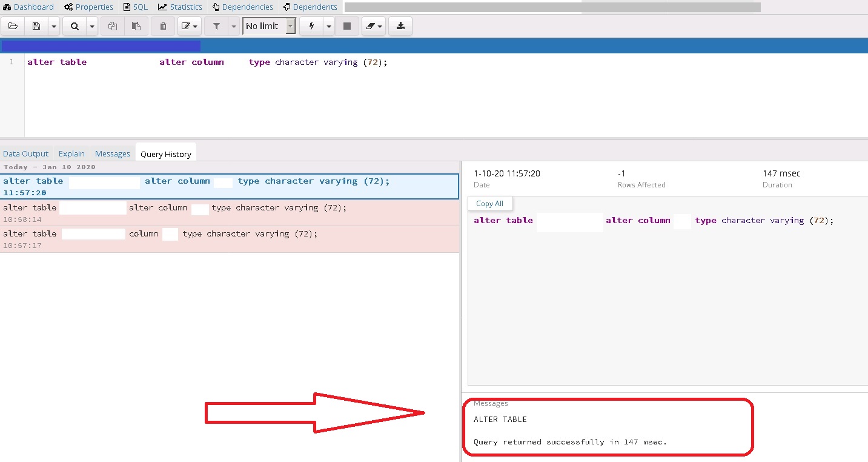Click the Copy icon in toolbar
This screenshot has width=868, height=462.
pyautogui.click(x=113, y=26)
